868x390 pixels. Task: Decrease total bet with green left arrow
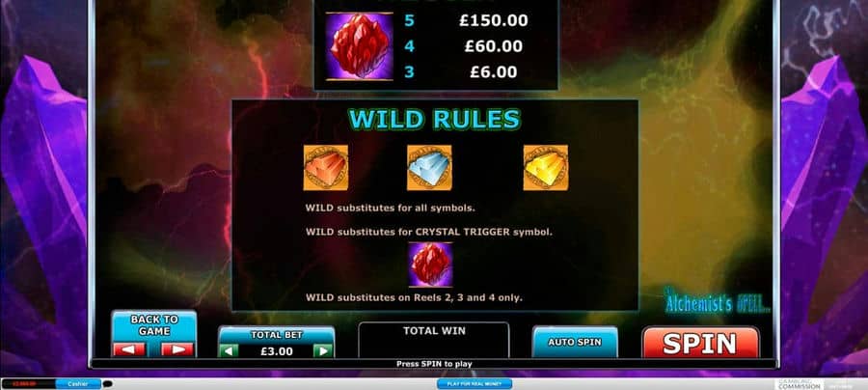(229, 350)
